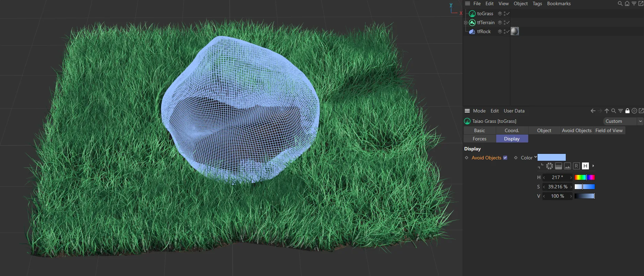The width and height of the screenshot is (644, 276).
Task: Click the Attribute Manager filter icon
Action: tap(621, 111)
